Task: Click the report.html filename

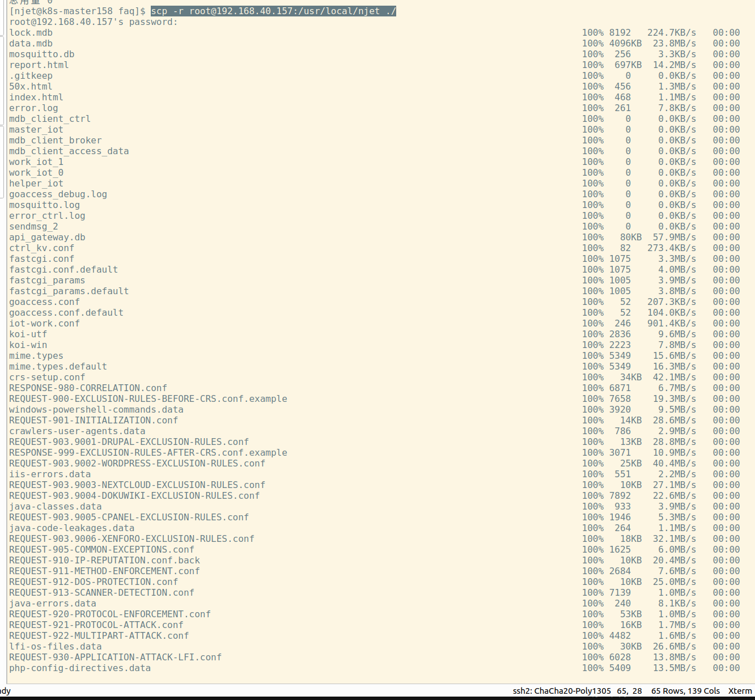Action: click(39, 65)
